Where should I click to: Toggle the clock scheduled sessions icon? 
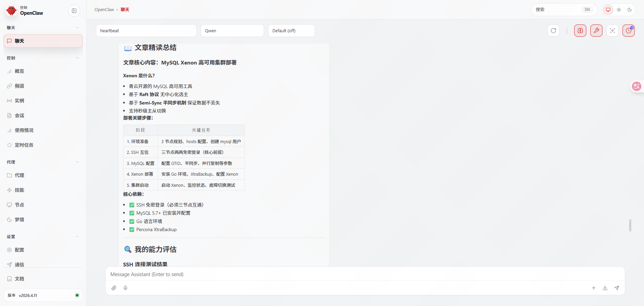[629, 31]
